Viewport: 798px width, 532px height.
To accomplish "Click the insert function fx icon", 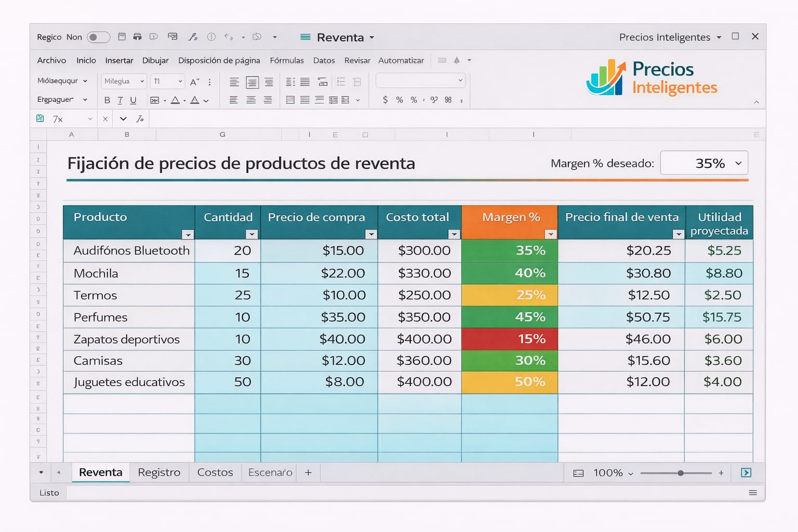I will click(140, 119).
